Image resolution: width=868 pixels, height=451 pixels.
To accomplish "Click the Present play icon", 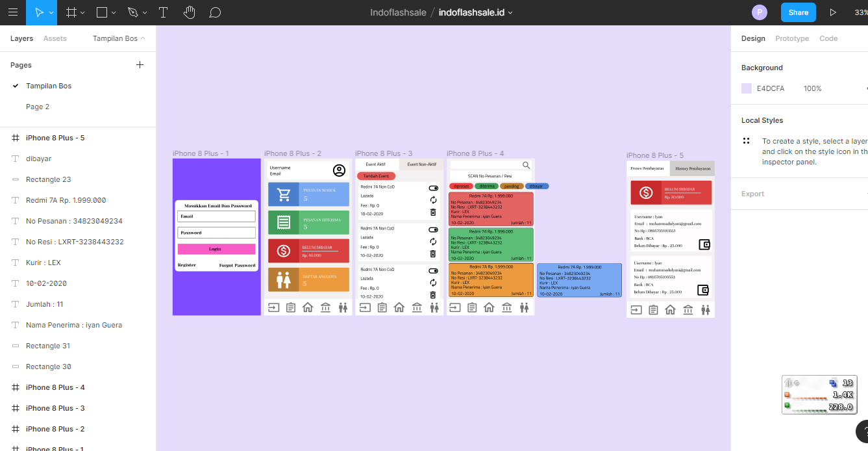I will pos(833,12).
